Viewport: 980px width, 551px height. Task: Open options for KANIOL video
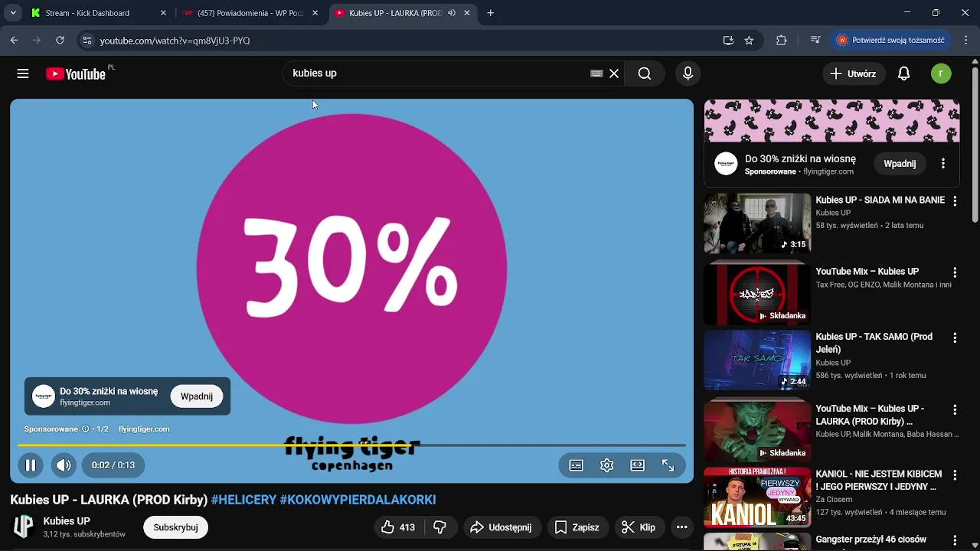click(x=955, y=474)
